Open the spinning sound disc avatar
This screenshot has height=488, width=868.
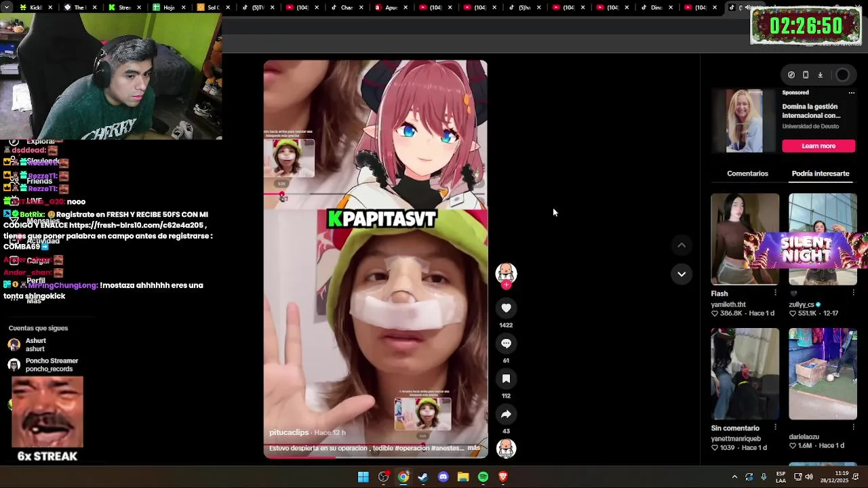pos(506,448)
